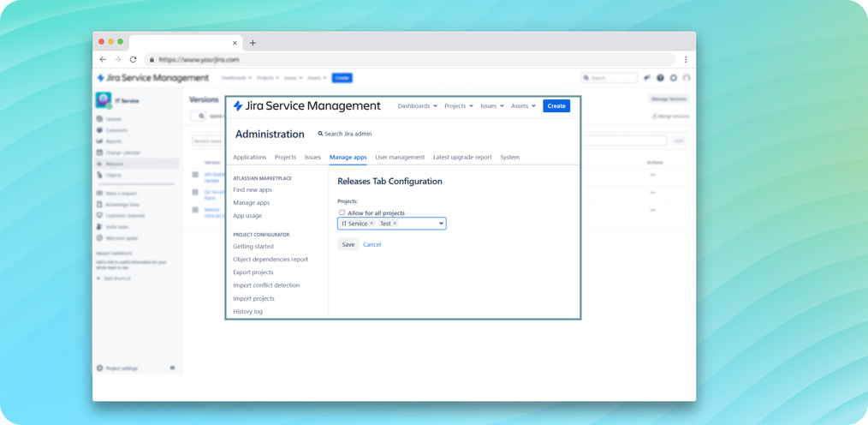The width and height of the screenshot is (868, 425).
Task: Reload the page with the browser refresh icon
Action: tap(133, 59)
